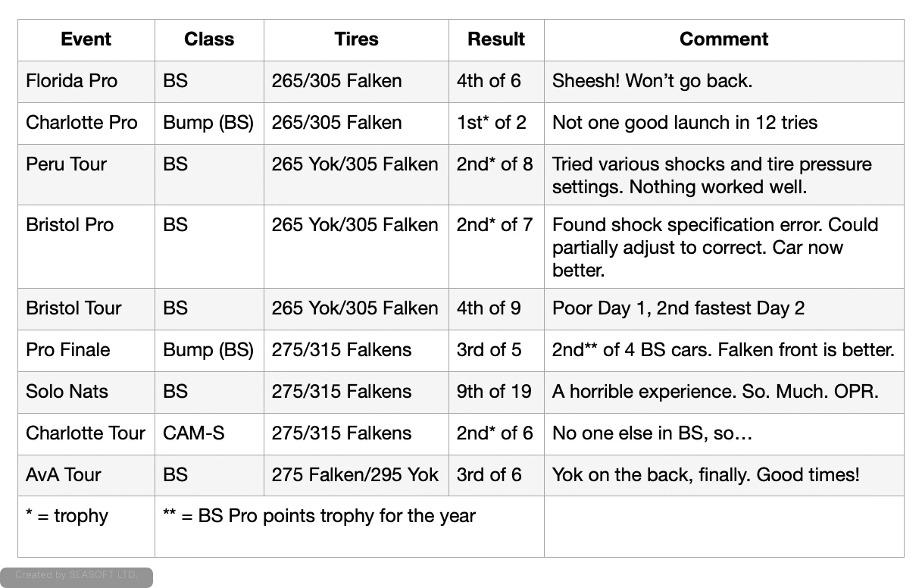Image resolution: width=922 pixels, height=588 pixels.
Task: Click the 'Poor Day 1' comment cell
Action: pyautogui.click(x=678, y=308)
